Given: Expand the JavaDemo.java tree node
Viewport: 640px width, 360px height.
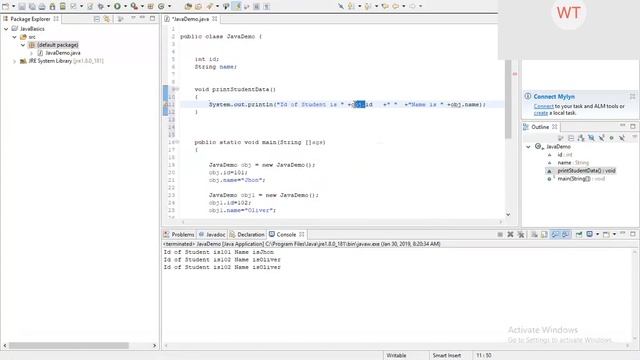Looking at the screenshot, I should click(x=31, y=53).
